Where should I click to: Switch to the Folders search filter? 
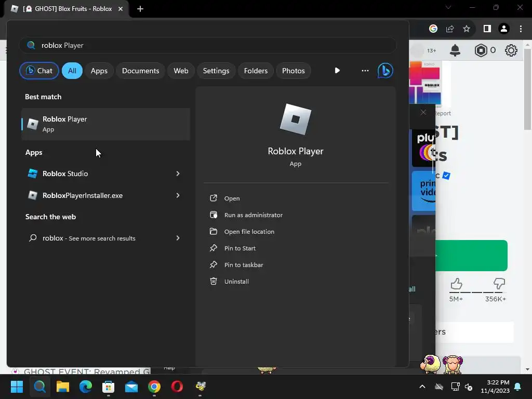(256, 71)
